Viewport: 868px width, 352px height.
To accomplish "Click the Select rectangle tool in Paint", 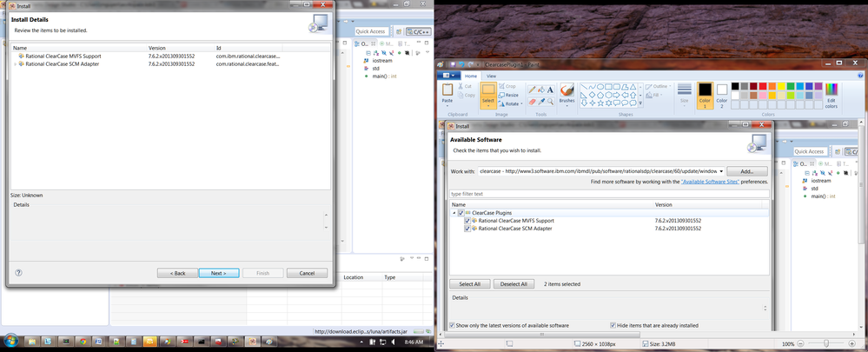I will tap(487, 96).
